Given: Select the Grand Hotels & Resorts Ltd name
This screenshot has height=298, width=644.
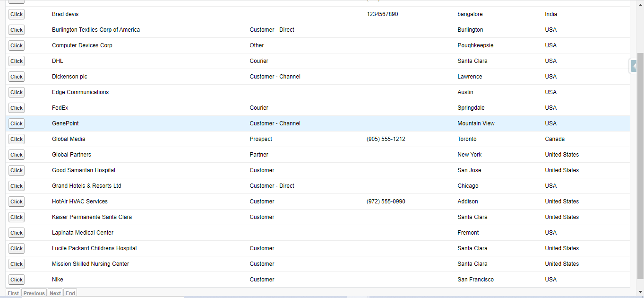Looking at the screenshot, I should pos(86,186).
